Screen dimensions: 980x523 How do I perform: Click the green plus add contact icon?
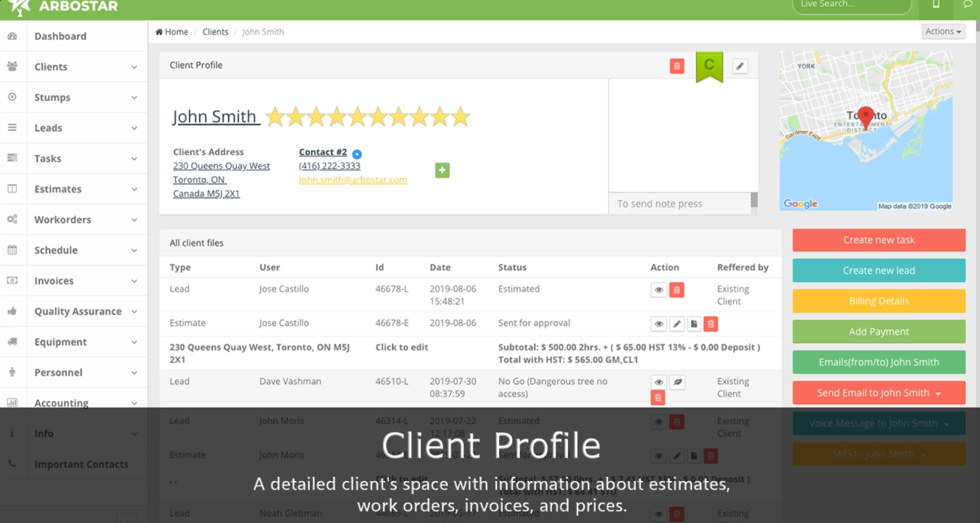(442, 170)
